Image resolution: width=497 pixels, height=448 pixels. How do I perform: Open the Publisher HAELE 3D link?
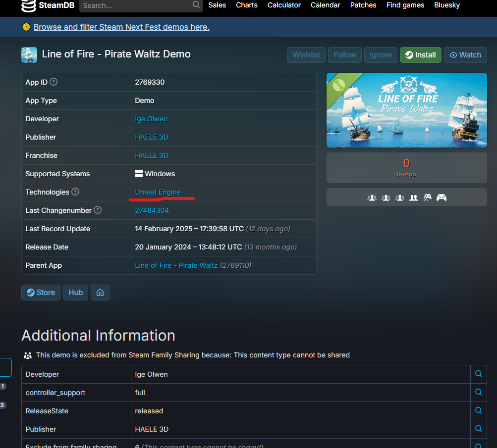pos(152,137)
